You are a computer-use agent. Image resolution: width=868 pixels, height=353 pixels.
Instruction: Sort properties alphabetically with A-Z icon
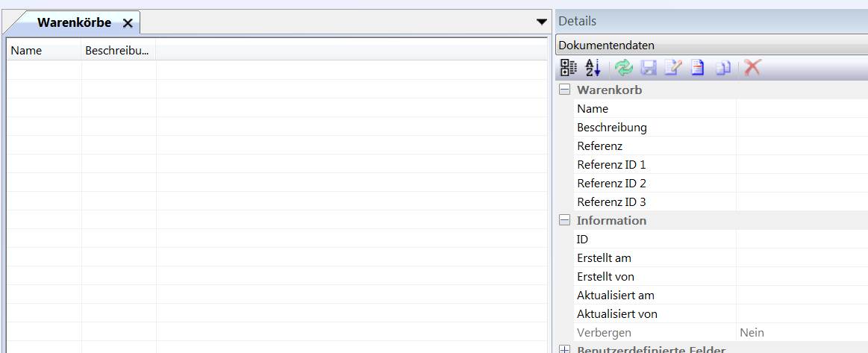point(593,68)
